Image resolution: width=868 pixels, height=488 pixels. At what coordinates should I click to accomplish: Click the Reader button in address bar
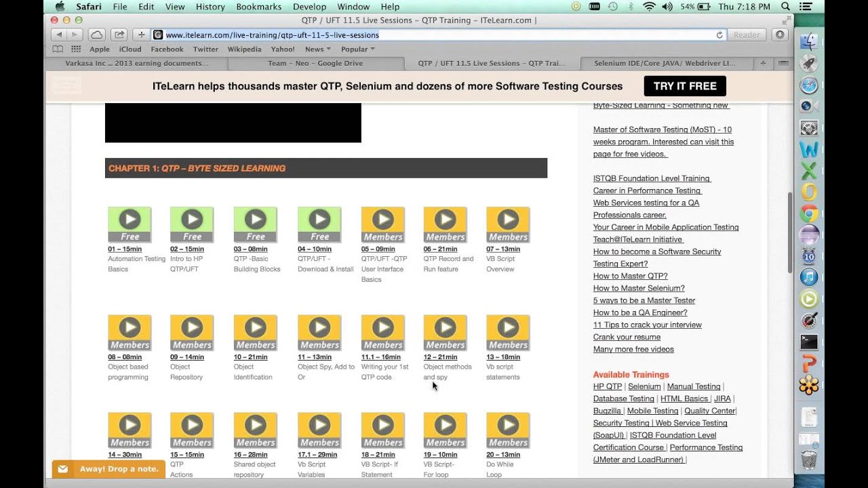coord(747,35)
